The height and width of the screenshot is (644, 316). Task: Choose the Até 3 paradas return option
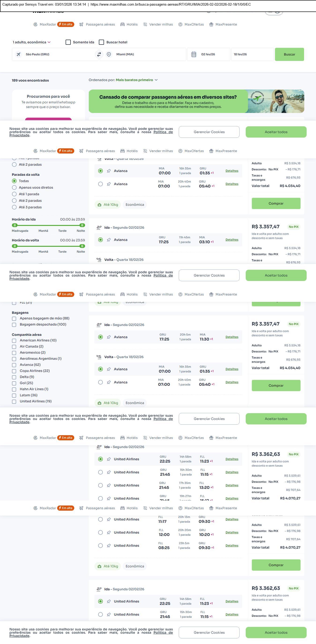(14, 207)
